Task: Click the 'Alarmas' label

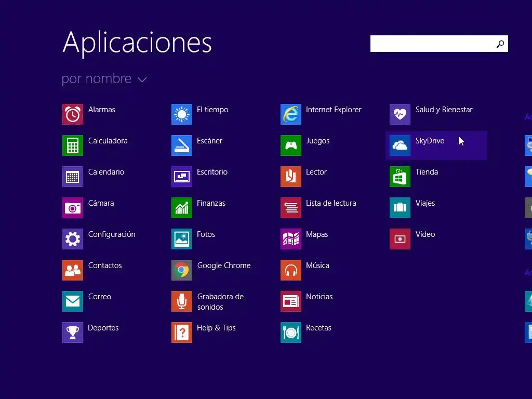Action: pyautogui.click(x=102, y=110)
